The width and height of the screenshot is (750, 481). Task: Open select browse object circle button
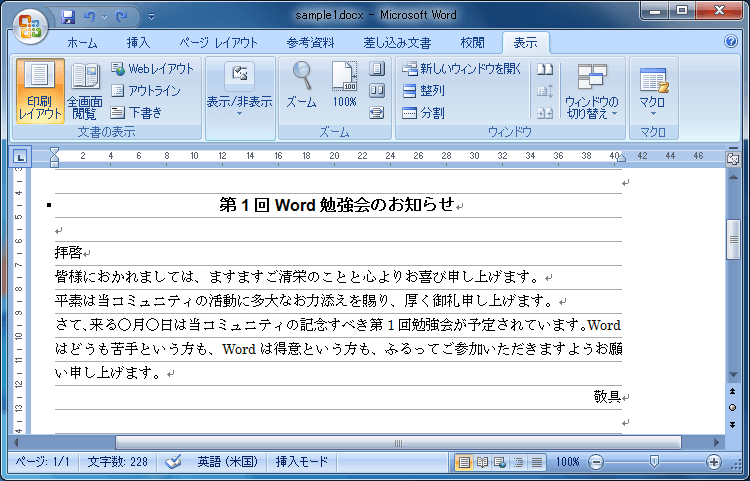click(733, 407)
